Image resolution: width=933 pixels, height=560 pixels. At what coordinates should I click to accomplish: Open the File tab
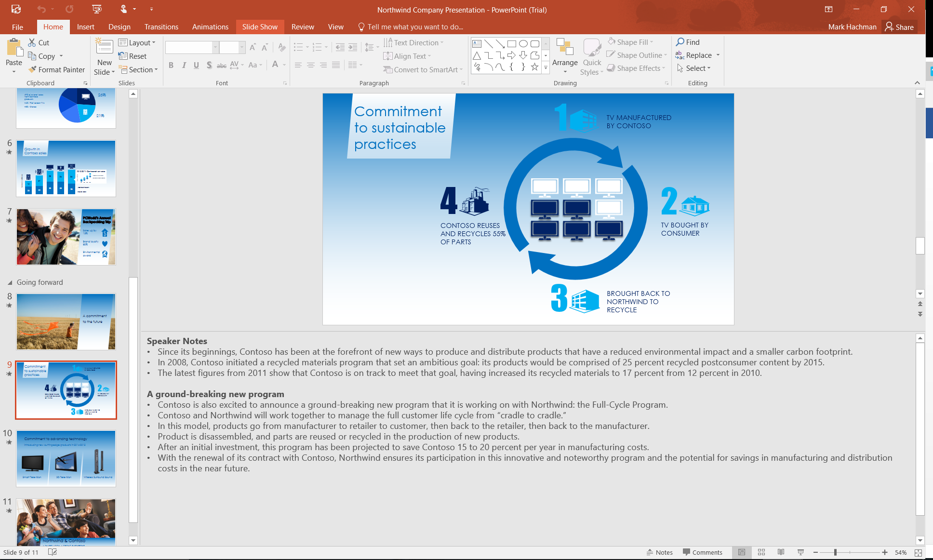17,27
